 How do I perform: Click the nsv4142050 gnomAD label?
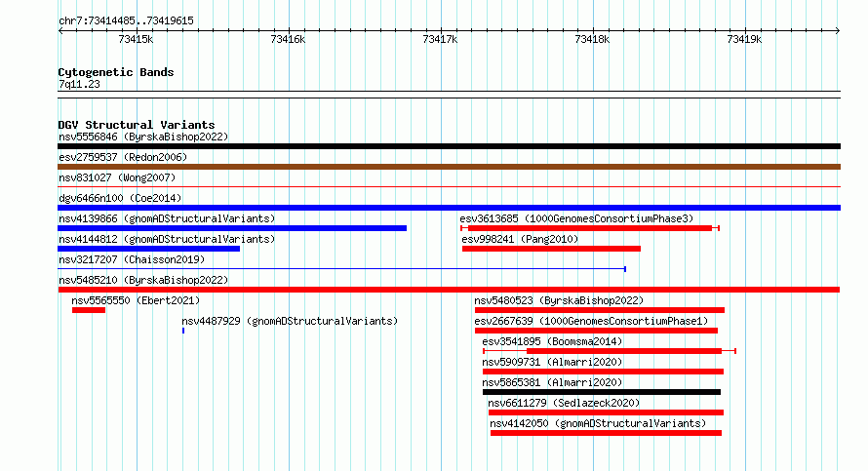(x=598, y=423)
